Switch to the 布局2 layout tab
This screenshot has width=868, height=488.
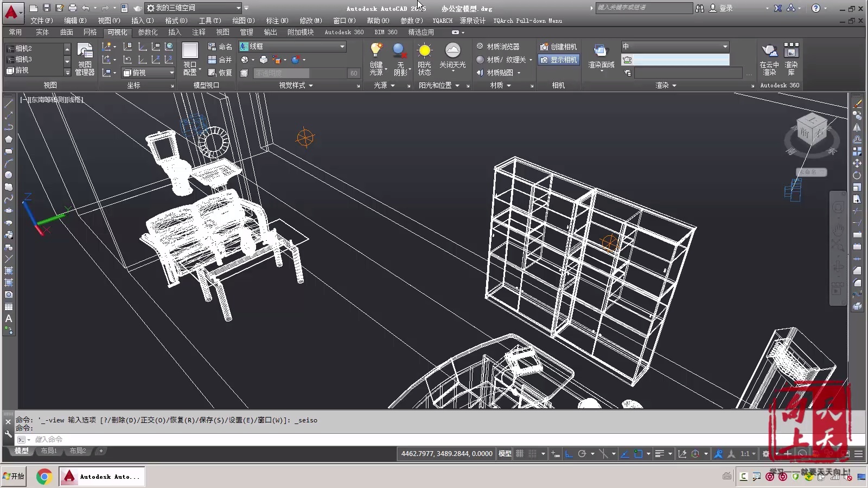tap(78, 451)
